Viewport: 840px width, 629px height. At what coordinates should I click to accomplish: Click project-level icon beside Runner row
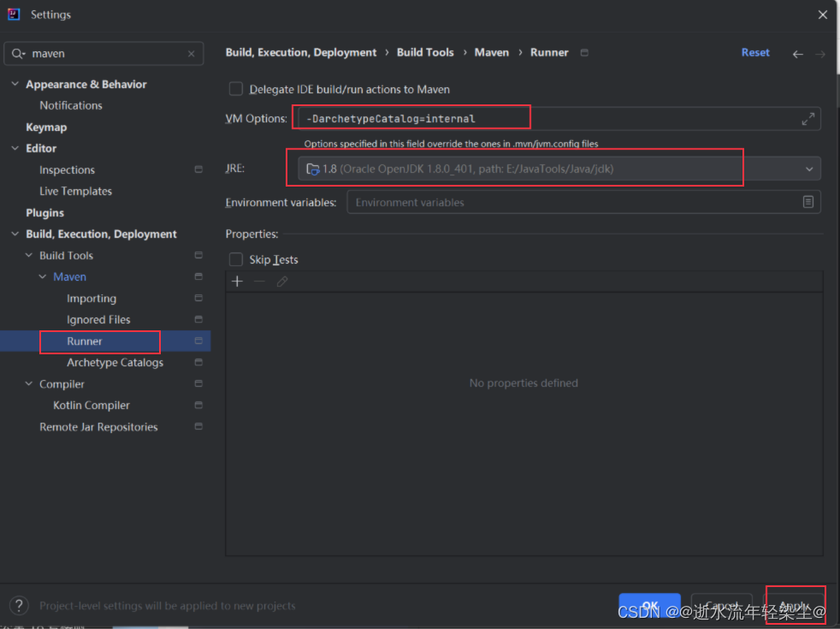198,341
